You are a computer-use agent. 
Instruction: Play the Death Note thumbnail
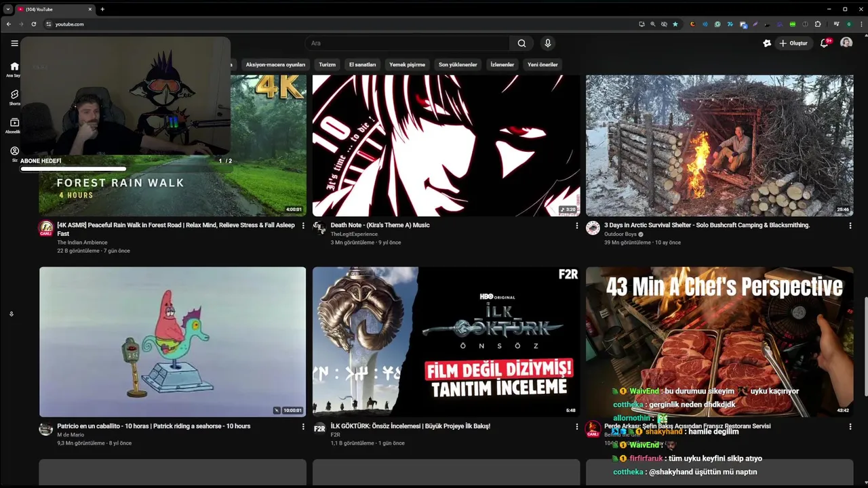click(446, 145)
